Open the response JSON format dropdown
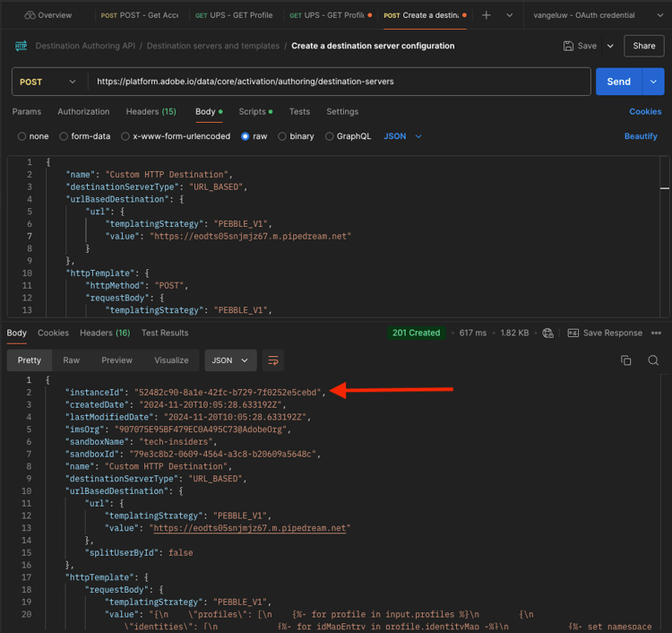The height and width of the screenshot is (633, 672). click(230, 360)
